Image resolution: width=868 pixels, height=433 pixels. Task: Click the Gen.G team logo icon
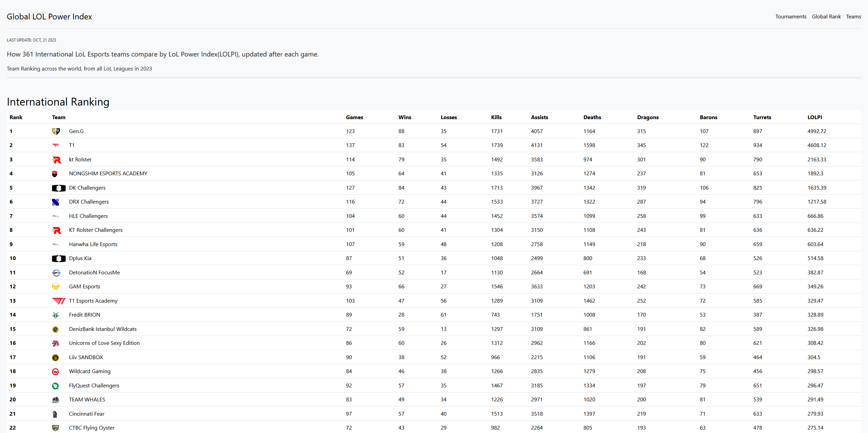(56, 131)
